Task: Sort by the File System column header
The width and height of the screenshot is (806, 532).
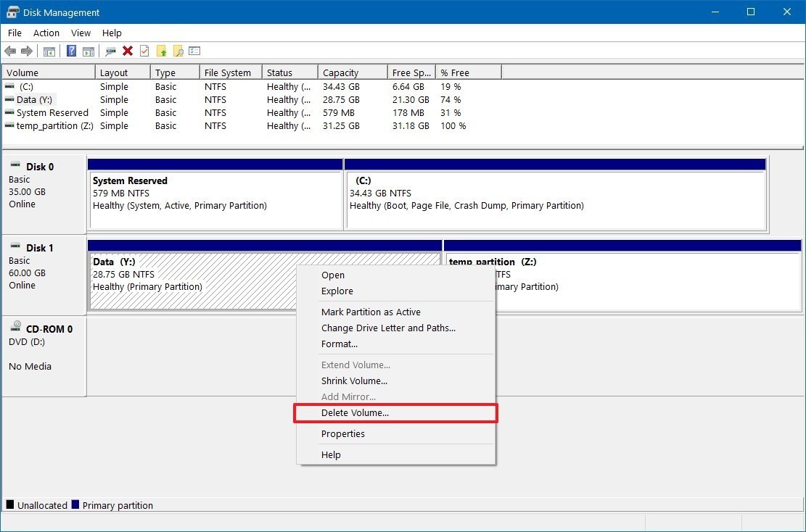Action: coord(227,72)
